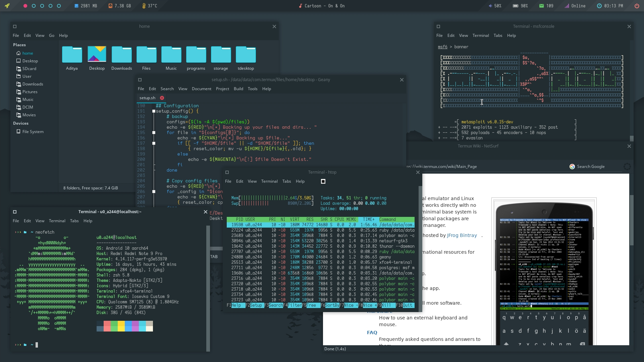Open the Aditya folder icon
The height and width of the screenshot is (362, 644).
tap(72, 55)
